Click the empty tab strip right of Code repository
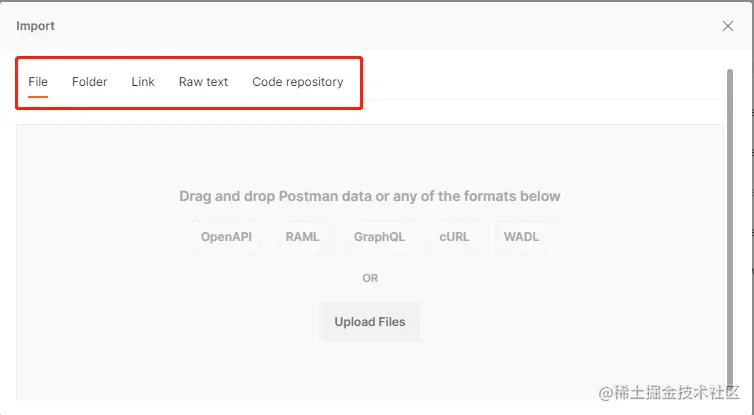 pos(541,82)
